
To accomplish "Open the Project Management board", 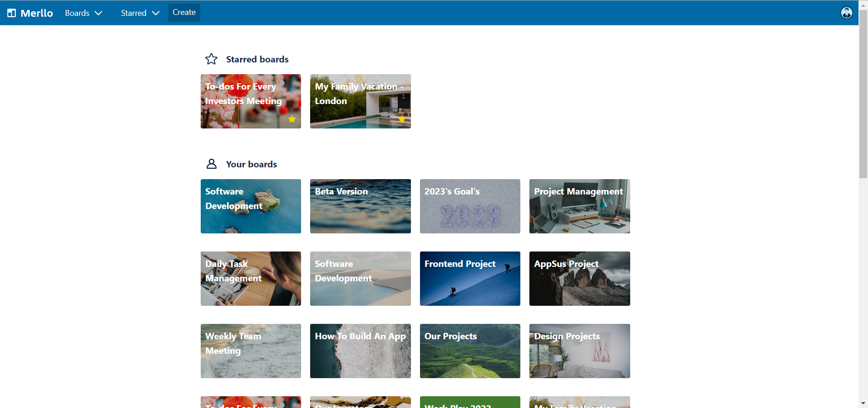I will click(579, 206).
